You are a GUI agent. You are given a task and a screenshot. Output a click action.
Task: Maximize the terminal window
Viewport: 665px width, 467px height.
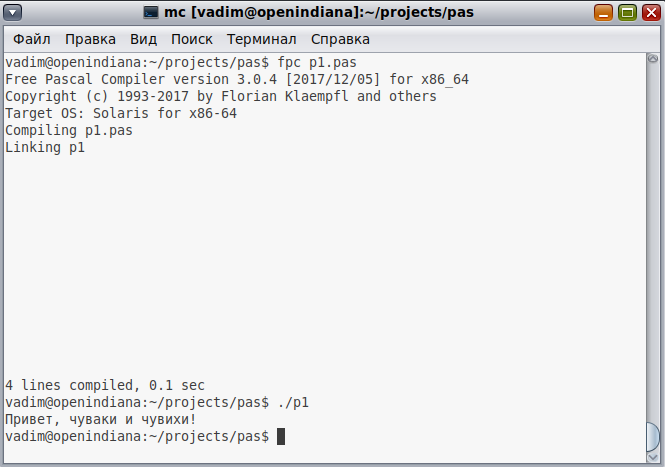(x=627, y=13)
